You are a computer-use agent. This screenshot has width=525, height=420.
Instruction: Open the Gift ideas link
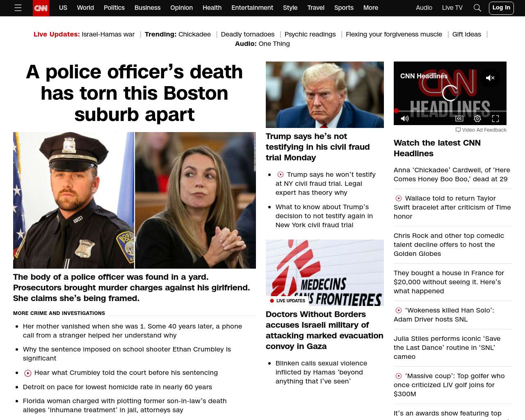coord(467,34)
